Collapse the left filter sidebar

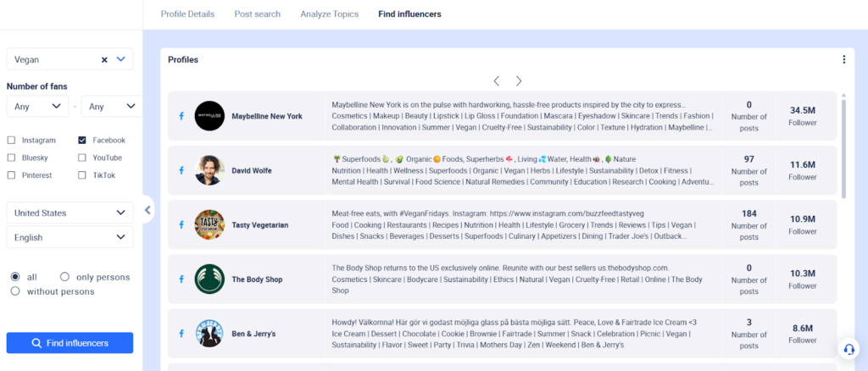click(x=147, y=210)
